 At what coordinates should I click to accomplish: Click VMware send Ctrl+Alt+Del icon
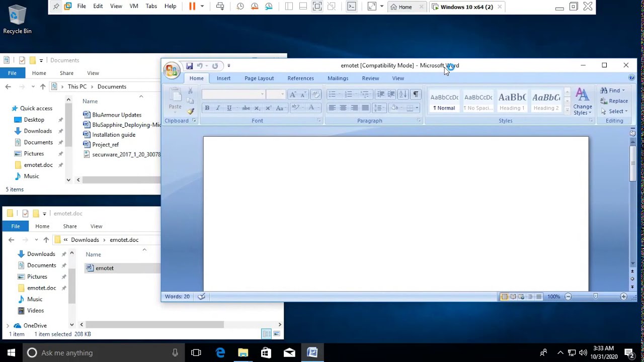(220, 7)
